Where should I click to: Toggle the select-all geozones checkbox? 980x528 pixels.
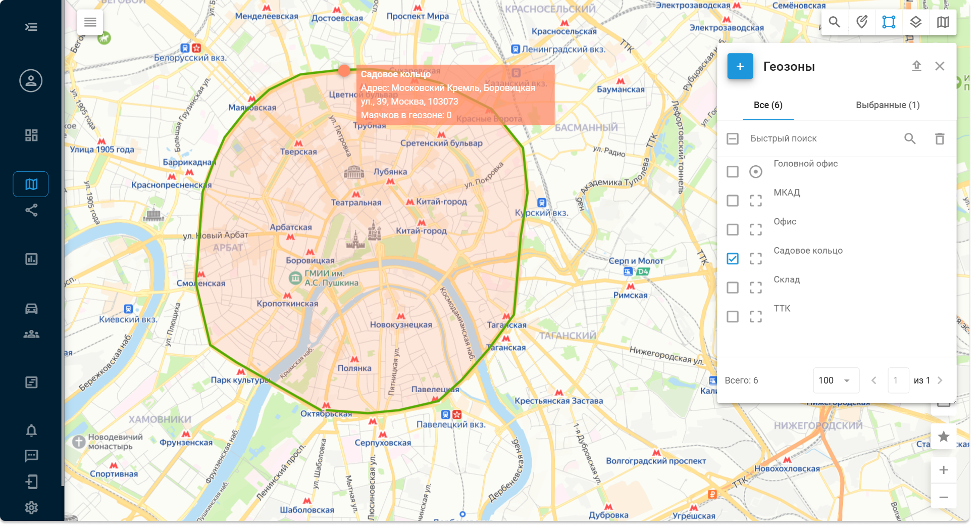pyautogui.click(x=733, y=138)
